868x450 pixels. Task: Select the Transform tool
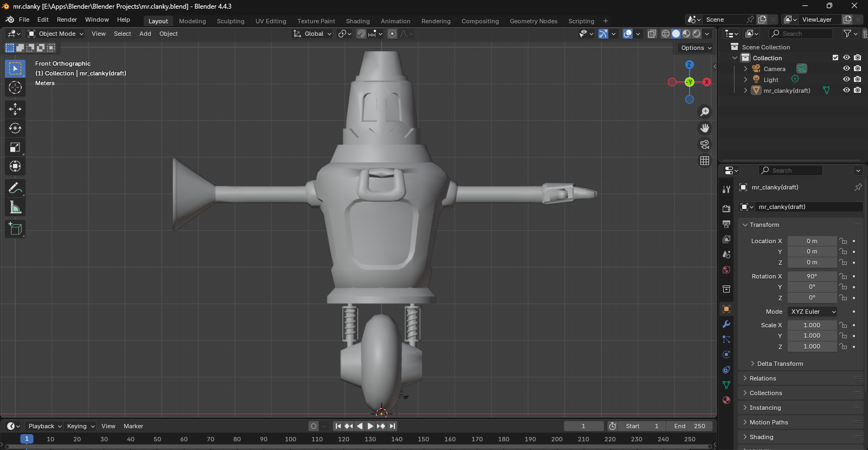[15, 166]
